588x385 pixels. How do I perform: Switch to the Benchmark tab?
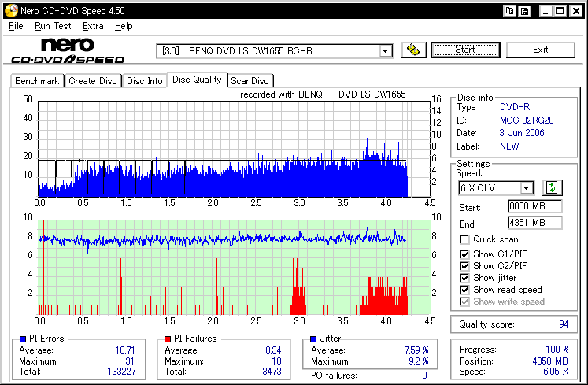[x=37, y=80]
